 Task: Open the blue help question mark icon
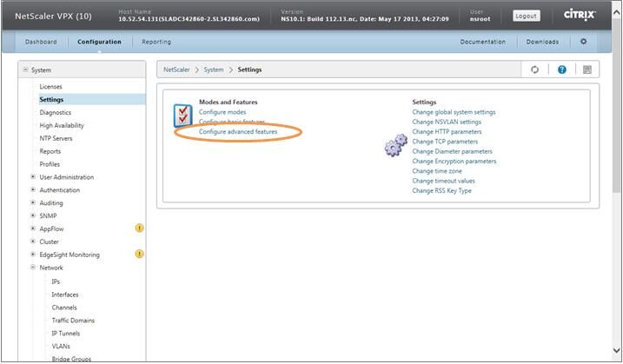(562, 69)
